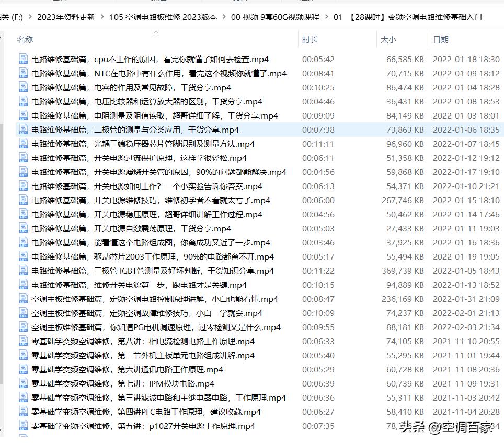
Task: Click the icon next to 开关电源过流保护原理 video
Action: (22, 158)
